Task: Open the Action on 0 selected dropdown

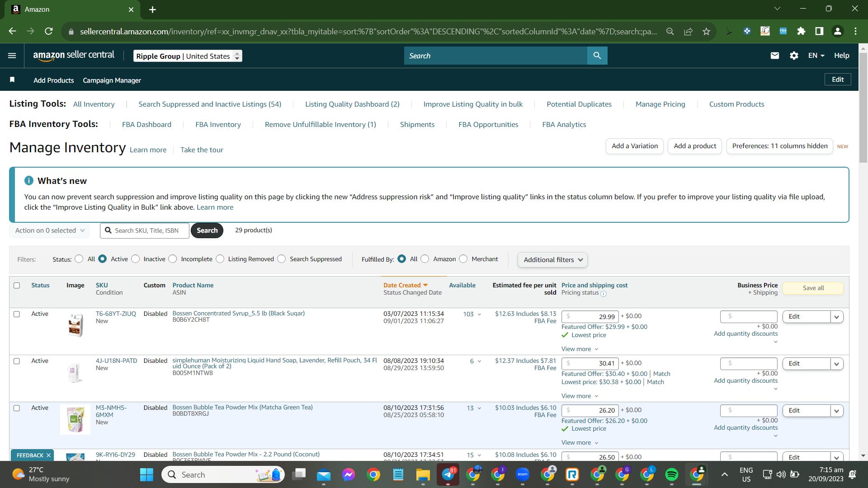Action: [49, 230]
